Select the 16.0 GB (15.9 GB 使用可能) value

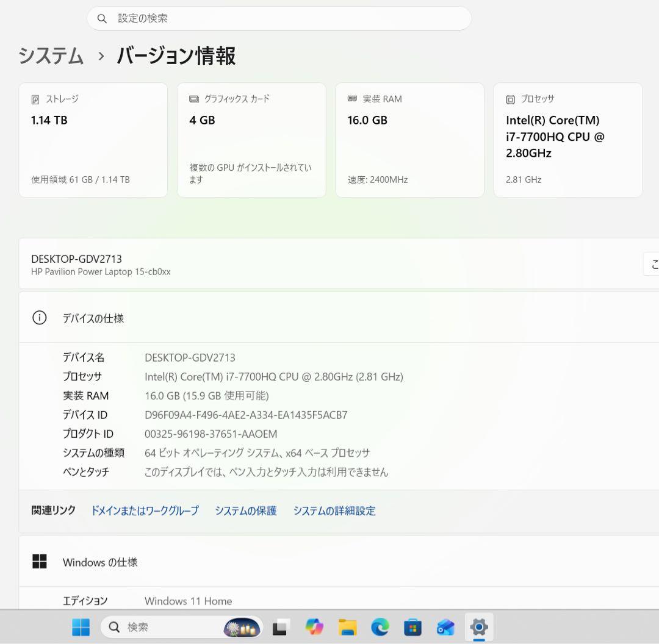207,396
